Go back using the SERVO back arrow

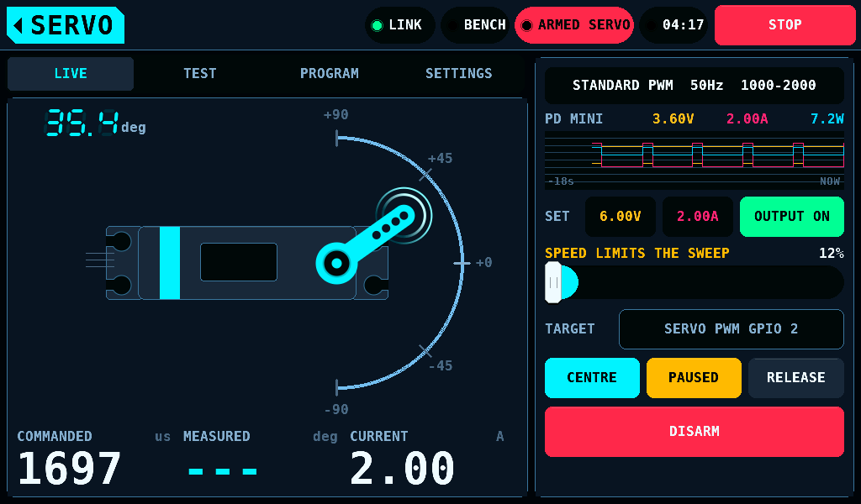pos(66,25)
